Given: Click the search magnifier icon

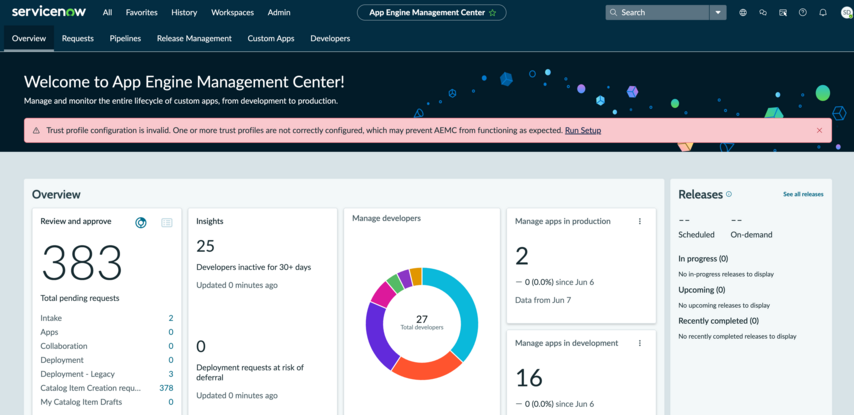Looking at the screenshot, I should point(614,13).
